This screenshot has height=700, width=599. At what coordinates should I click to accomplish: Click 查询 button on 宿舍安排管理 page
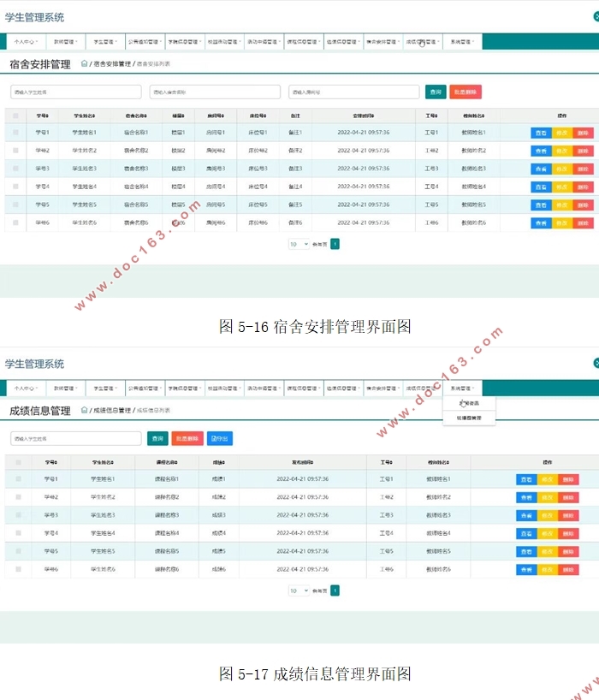coord(436,92)
